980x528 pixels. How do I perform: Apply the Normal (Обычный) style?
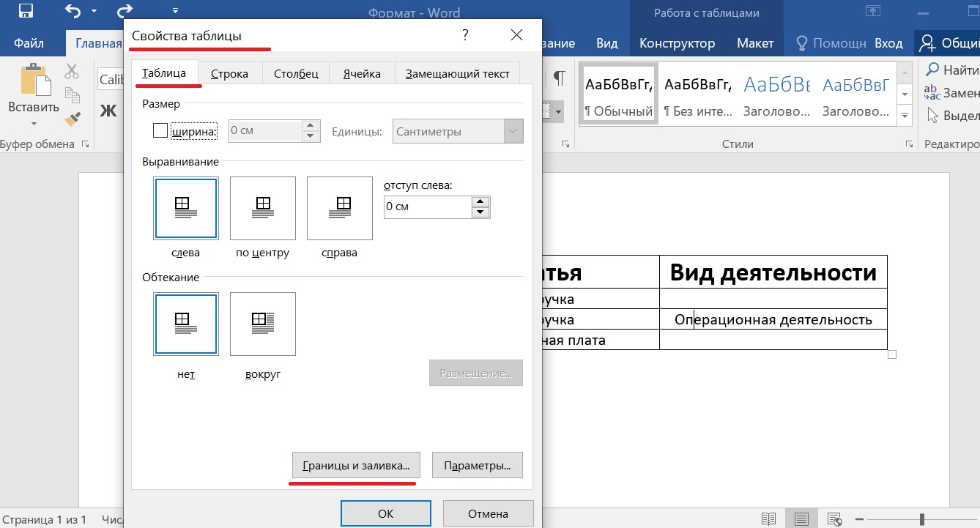coord(618,94)
